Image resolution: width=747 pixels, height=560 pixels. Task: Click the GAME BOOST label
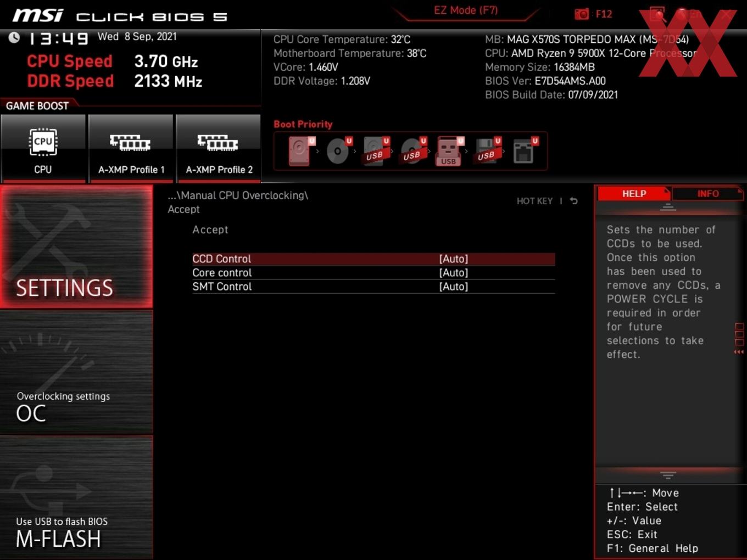pos(37,106)
